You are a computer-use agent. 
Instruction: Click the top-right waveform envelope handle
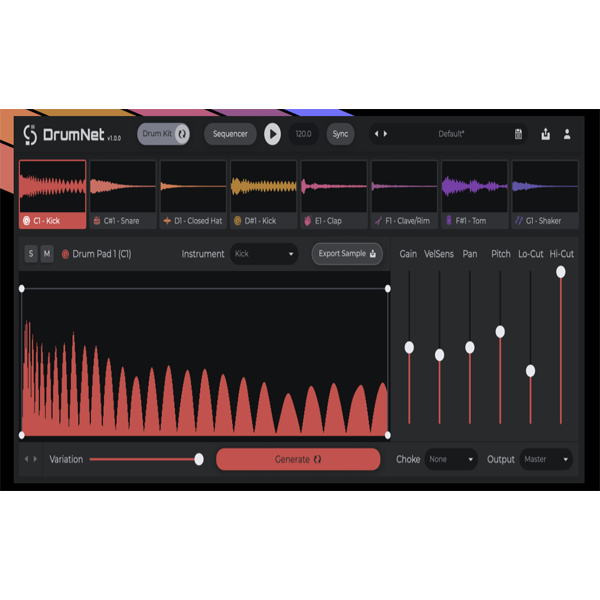coord(388,289)
